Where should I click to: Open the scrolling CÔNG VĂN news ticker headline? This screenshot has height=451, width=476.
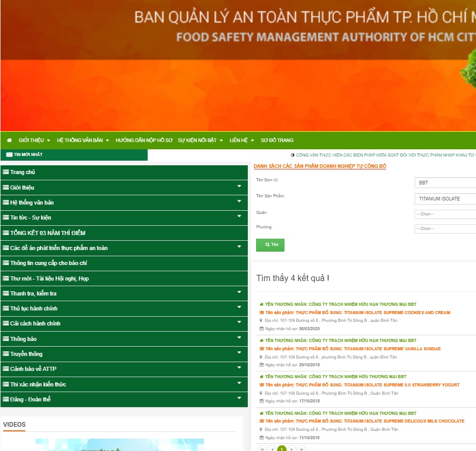[x=385, y=155]
